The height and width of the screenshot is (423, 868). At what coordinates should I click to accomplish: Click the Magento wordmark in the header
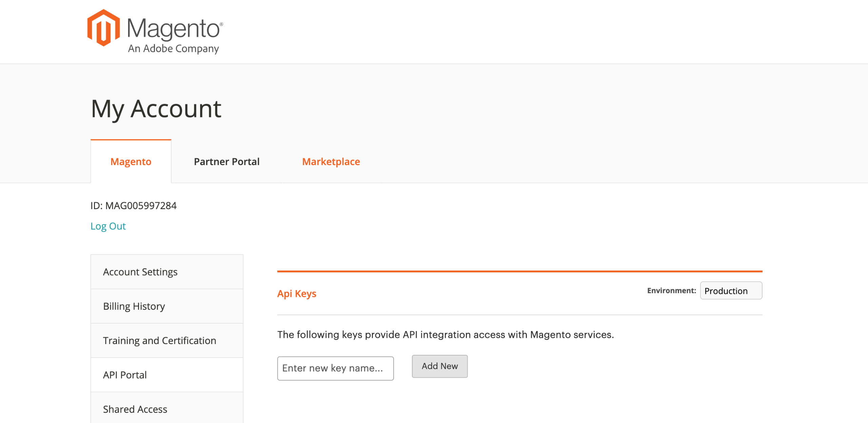click(174, 28)
